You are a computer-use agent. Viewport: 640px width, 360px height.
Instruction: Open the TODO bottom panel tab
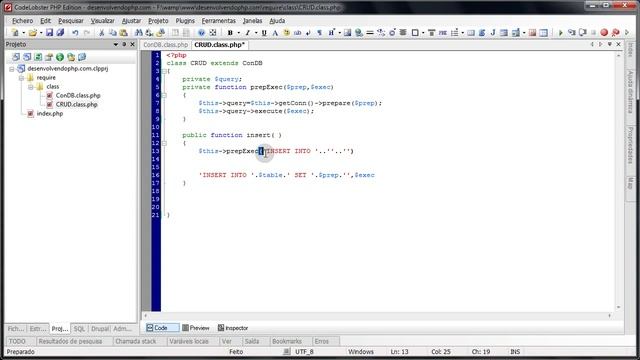point(17,341)
